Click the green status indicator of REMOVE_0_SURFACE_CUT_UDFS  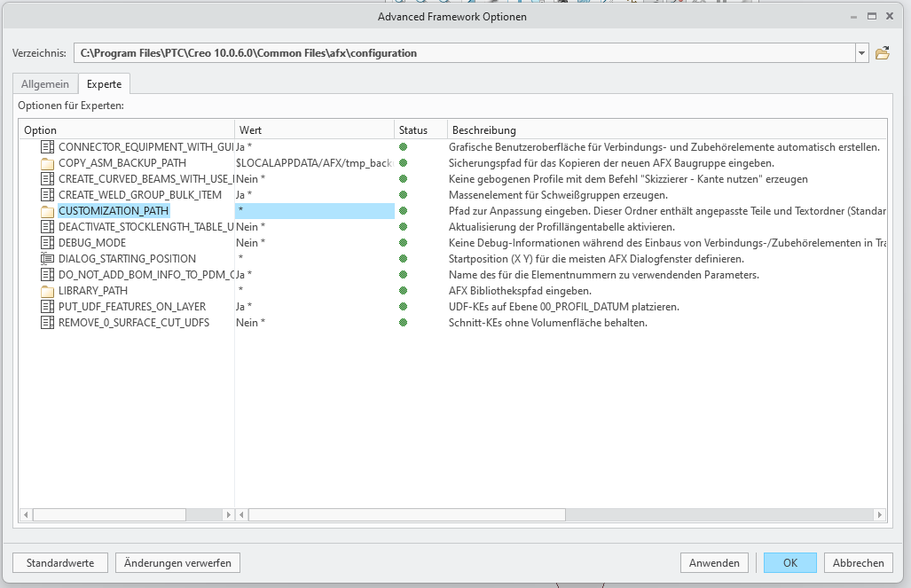[x=404, y=322]
